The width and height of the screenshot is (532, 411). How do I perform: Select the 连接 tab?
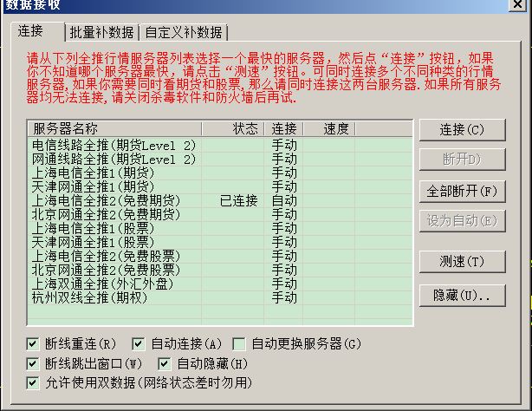click(30, 31)
